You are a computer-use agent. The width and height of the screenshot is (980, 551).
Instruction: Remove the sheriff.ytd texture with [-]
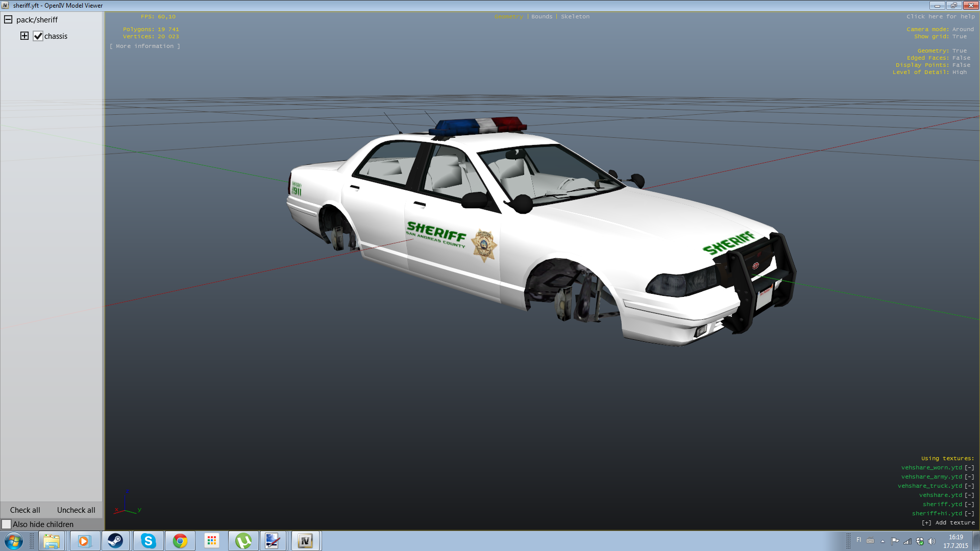(x=969, y=504)
